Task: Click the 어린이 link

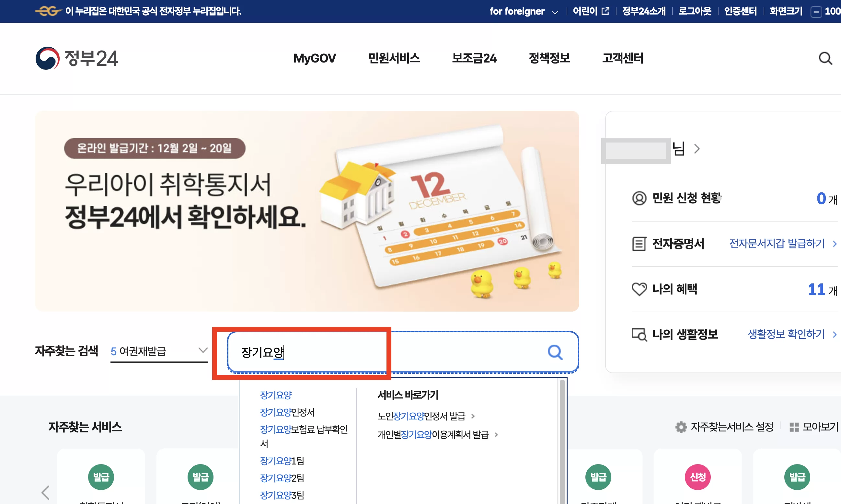Action: (585, 11)
